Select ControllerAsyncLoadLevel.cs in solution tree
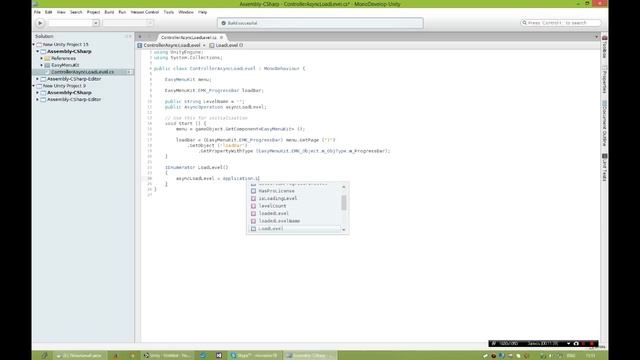 [x=82, y=72]
